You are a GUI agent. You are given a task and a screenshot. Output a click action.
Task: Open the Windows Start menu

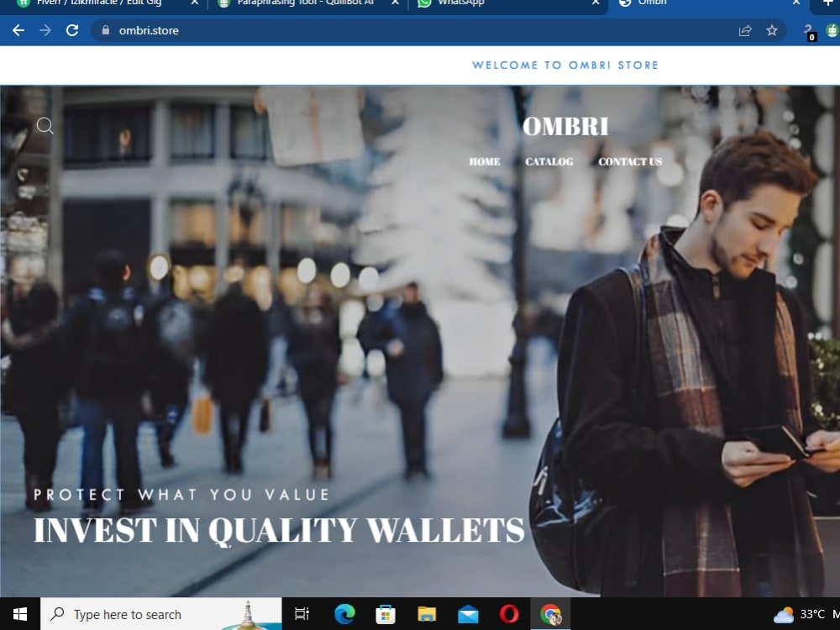click(x=20, y=614)
